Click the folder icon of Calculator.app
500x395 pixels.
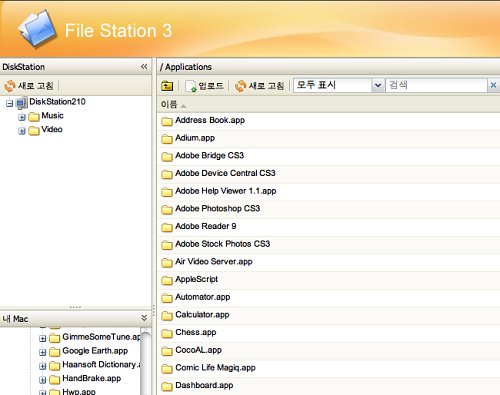point(167,315)
